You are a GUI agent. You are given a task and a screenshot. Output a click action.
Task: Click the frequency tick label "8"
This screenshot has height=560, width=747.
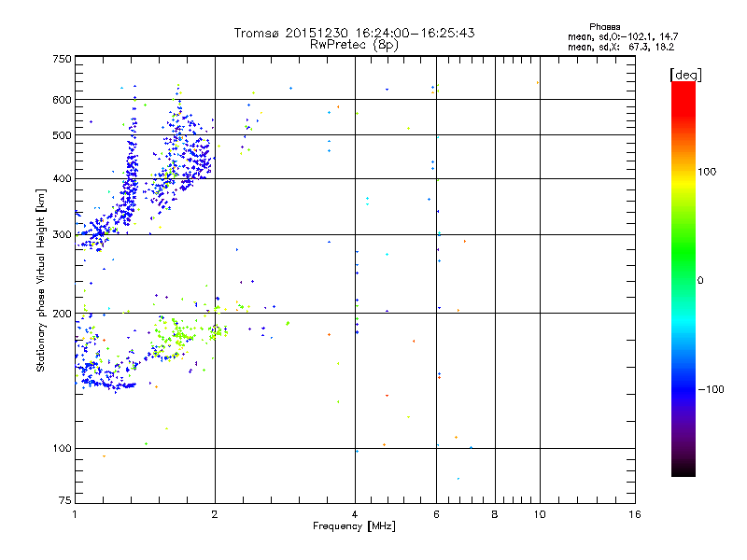coord(495,514)
